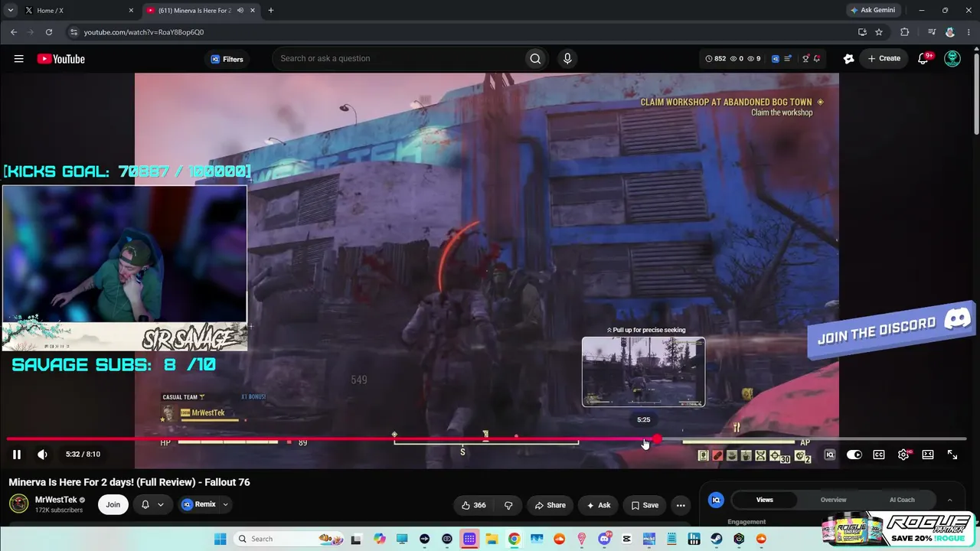
Task: Open the player settings gear
Action: click(x=903, y=455)
